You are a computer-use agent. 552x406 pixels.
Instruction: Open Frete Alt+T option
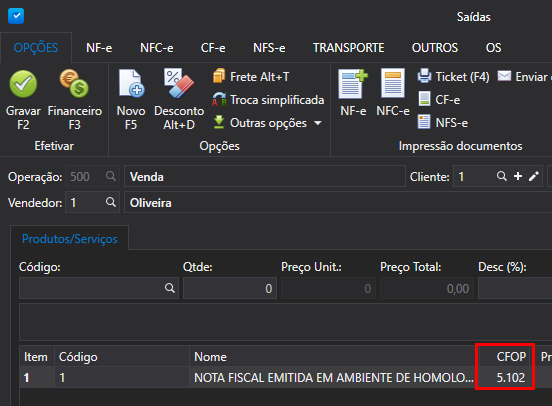click(251, 76)
